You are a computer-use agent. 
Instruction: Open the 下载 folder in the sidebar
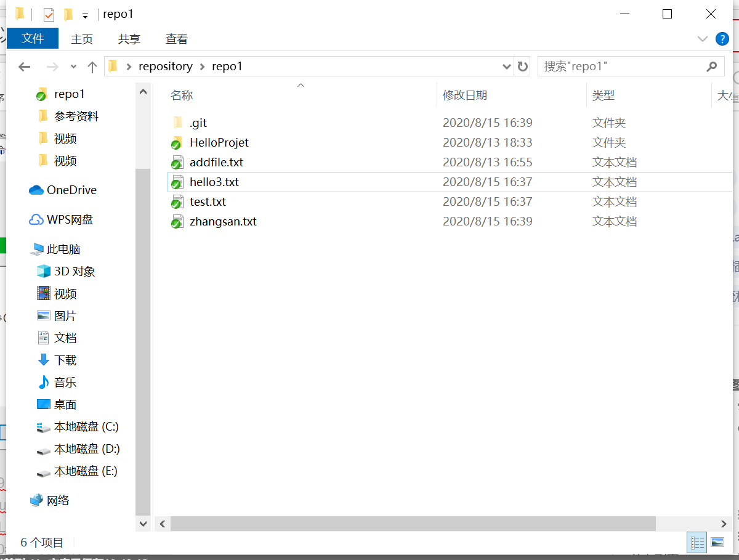point(64,360)
